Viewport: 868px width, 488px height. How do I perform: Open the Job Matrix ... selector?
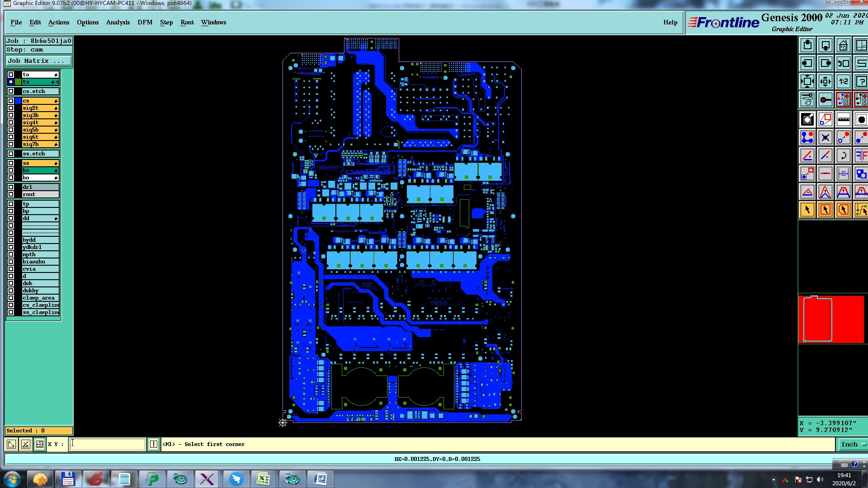(38, 61)
